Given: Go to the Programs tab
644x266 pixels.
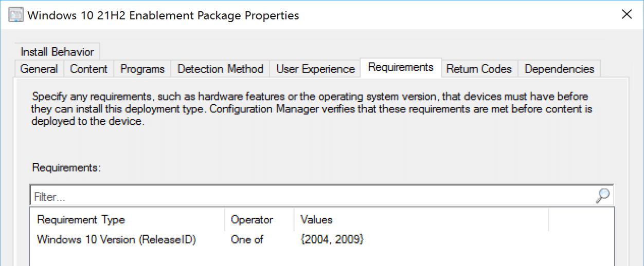Looking at the screenshot, I should coord(142,69).
